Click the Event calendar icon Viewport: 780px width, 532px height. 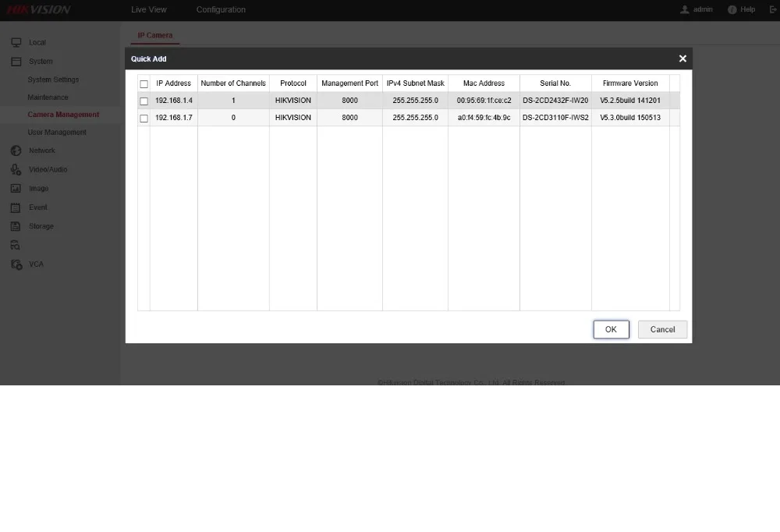coord(16,207)
